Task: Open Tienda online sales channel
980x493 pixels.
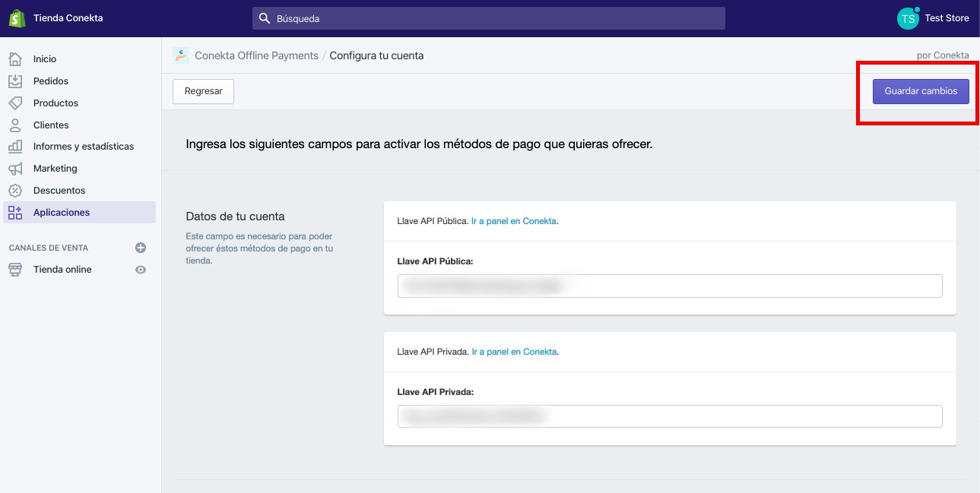Action: pos(62,270)
